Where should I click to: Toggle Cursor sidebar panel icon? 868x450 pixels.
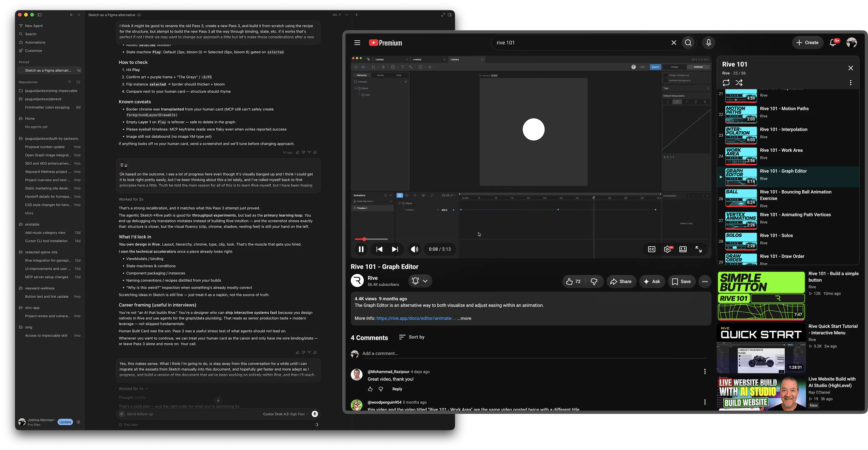pyautogui.click(x=39, y=15)
